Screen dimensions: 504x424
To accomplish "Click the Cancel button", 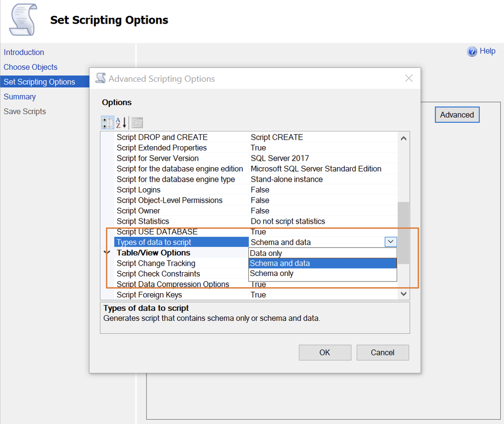I will click(382, 353).
